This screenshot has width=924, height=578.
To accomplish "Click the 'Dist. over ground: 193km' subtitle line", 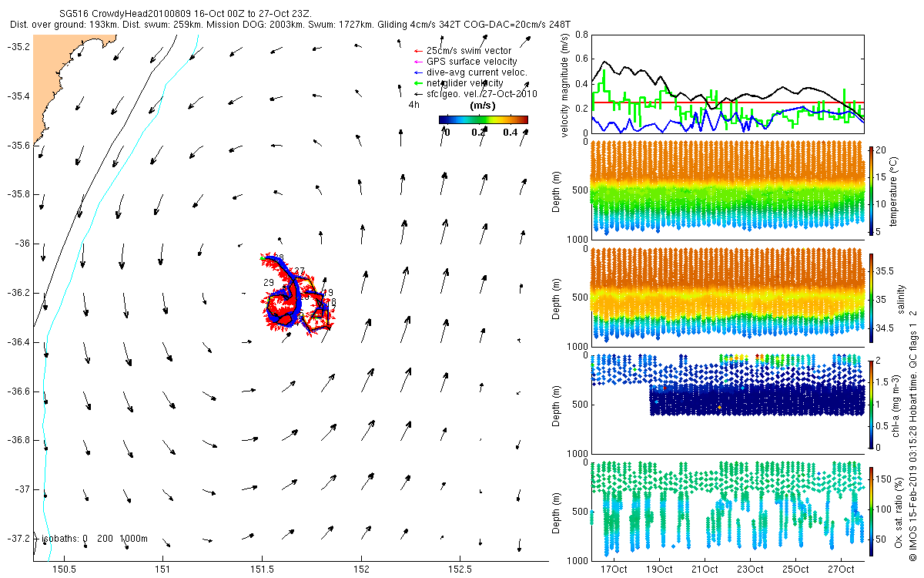I will tap(291, 25).
